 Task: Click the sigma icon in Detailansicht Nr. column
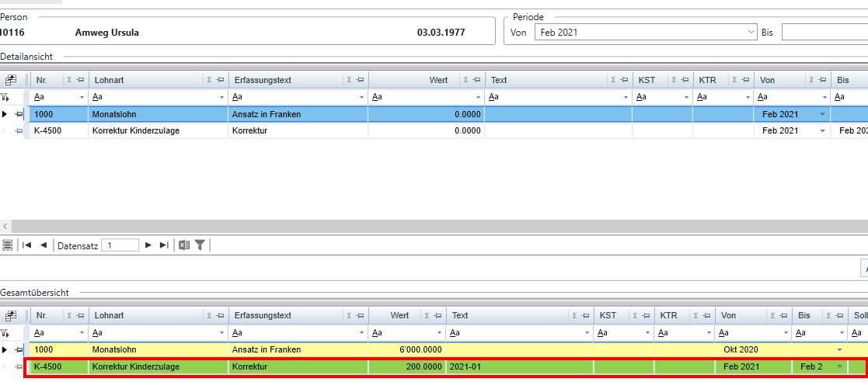(x=70, y=80)
